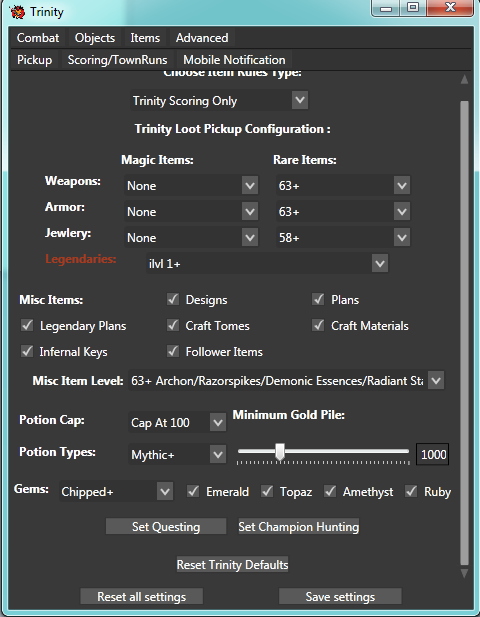Open Magic Items Jewlery dropdown
The height and width of the screenshot is (617, 480).
coord(191,238)
